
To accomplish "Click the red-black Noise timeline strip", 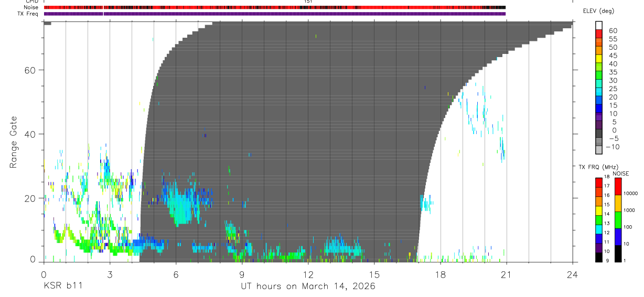I will click(274, 7).
